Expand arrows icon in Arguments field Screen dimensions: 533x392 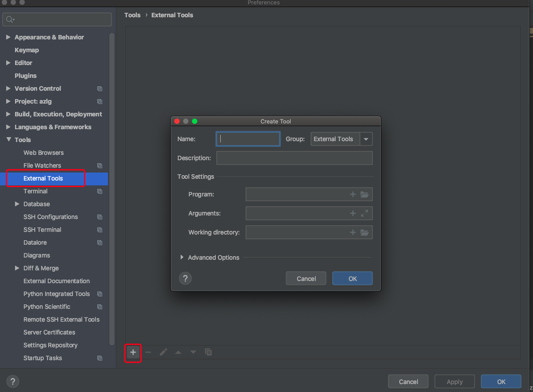pyautogui.click(x=364, y=213)
